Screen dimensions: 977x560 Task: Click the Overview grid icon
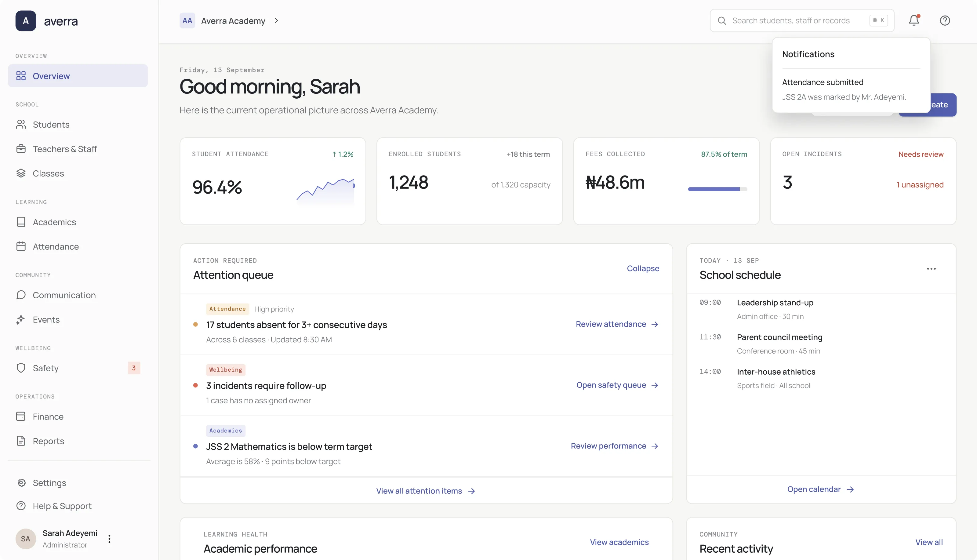pyautogui.click(x=21, y=76)
